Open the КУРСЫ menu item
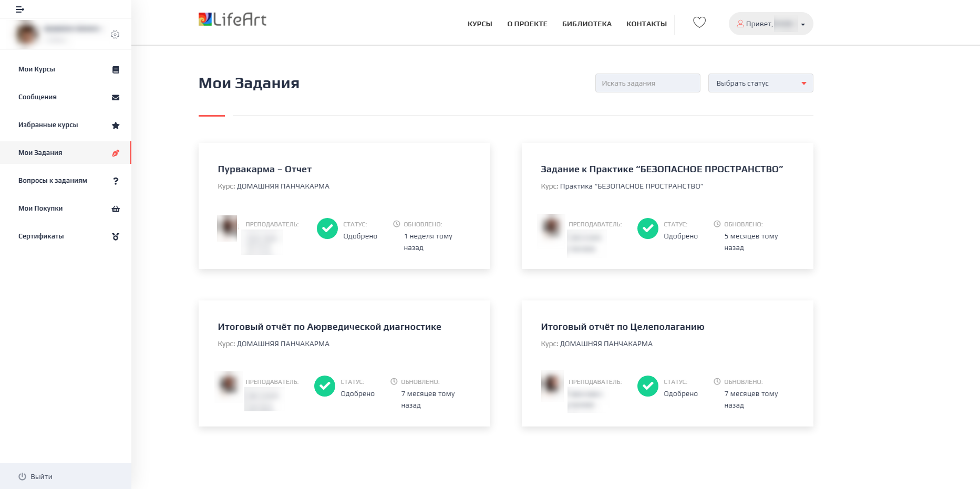 tap(480, 24)
